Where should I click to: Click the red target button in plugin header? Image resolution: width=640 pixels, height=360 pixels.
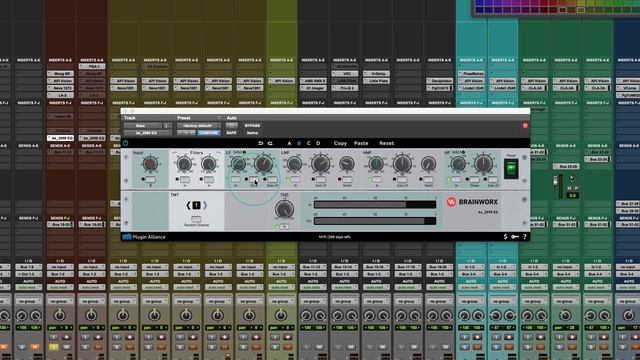pyautogui.click(x=525, y=126)
